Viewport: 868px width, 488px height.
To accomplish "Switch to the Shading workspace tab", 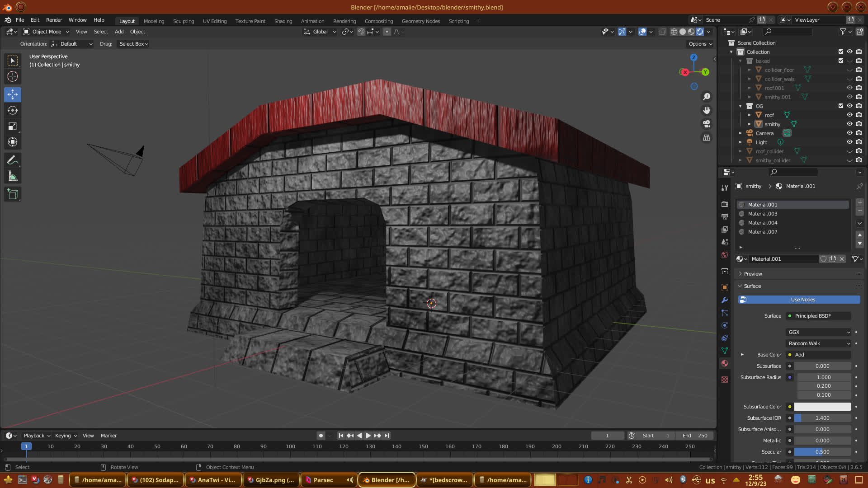I will [283, 21].
